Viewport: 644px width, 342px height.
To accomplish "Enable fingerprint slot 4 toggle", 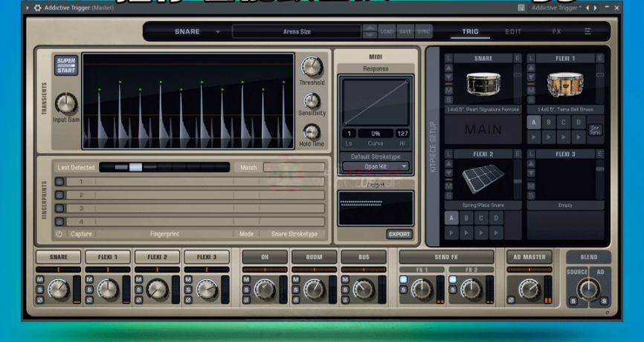I will [x=59, y=222].
